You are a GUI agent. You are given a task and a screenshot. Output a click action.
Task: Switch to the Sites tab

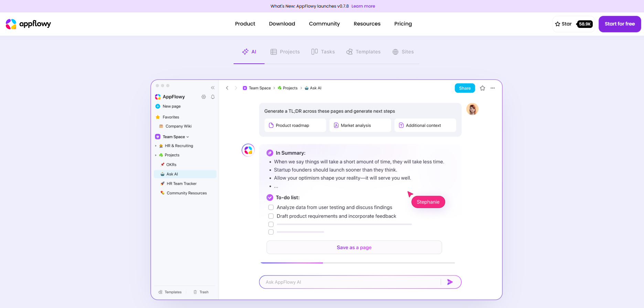403,52
